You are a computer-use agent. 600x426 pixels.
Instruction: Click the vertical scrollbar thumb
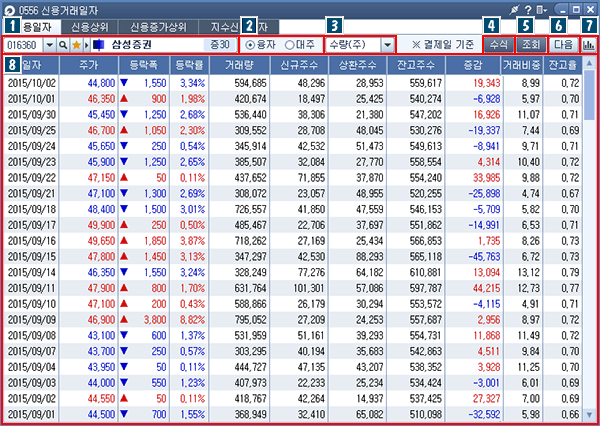pyautogui.click(x=589, y=95)
